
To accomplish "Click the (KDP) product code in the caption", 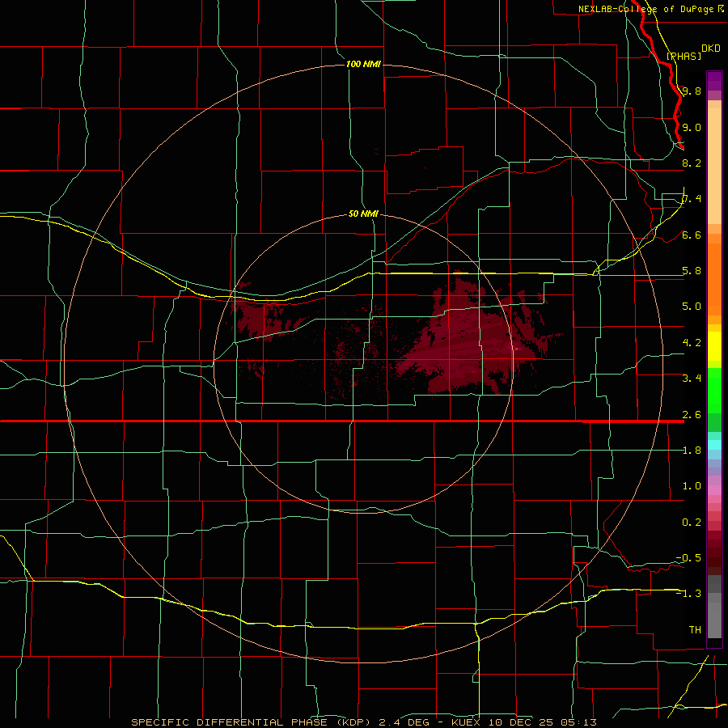I will [x=355, y=722].
